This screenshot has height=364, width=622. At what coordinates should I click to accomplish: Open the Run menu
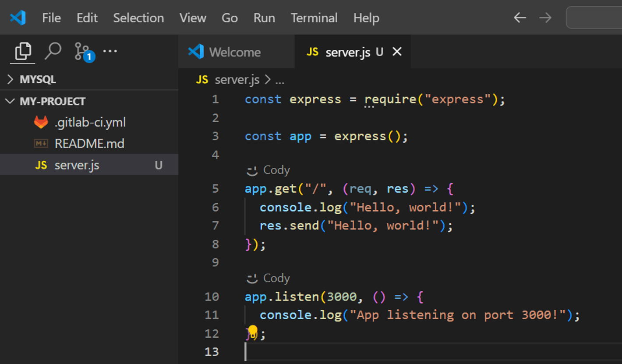click(x=264, y=18)
